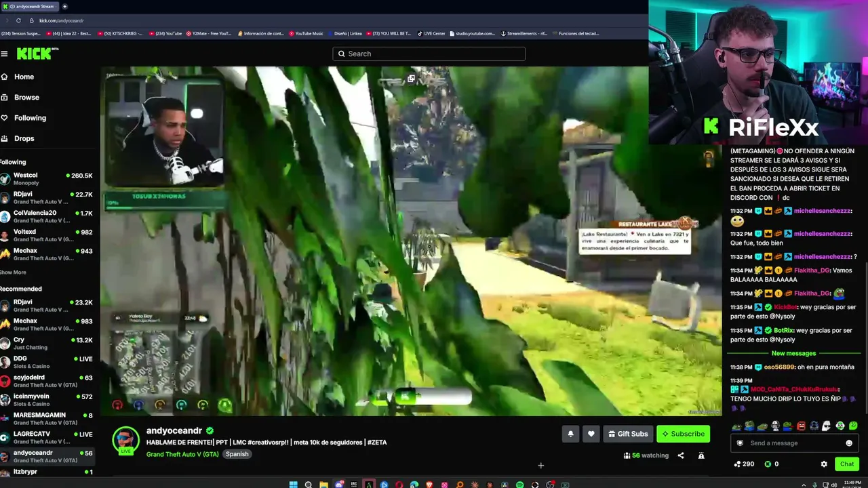The height and width of the screenshot is (488, 868).
Task: Open YouTube Music bookmark
Action: [306, 33]
